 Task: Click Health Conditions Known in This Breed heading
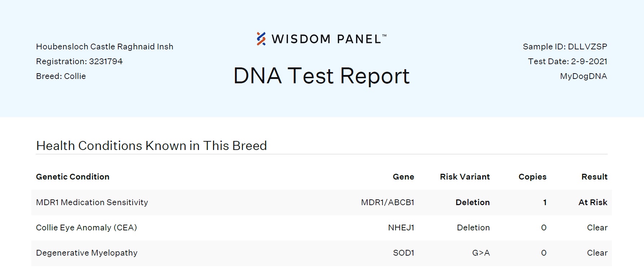(x=151, y=146)
